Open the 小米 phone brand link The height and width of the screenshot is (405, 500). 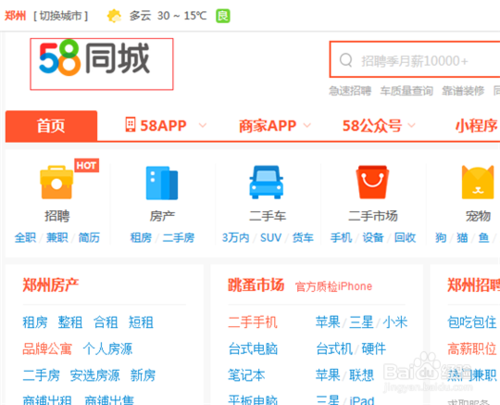395,322
